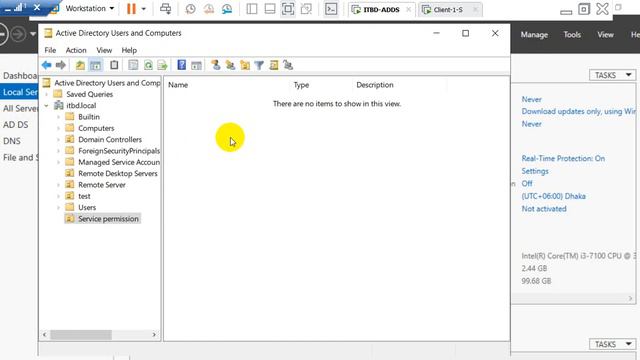640x360 pixels.
Task: Take a VM snapshot clock icon
Action: [x=190, y=9]
